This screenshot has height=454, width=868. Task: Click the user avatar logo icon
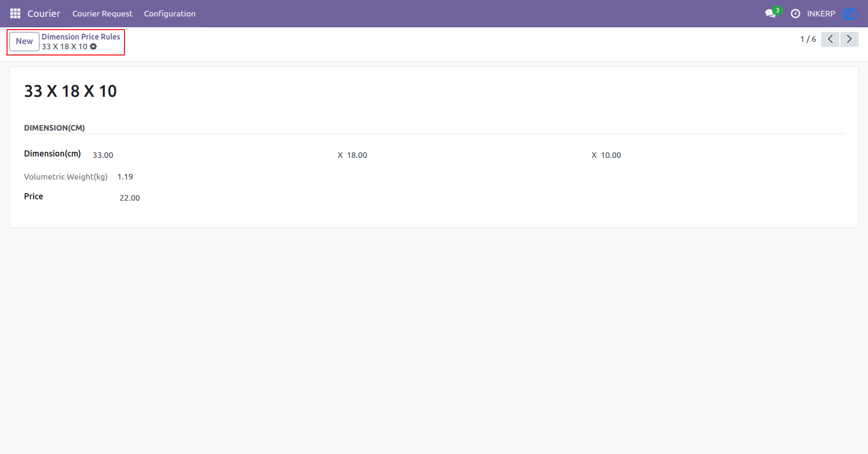[x=850, y=14]
